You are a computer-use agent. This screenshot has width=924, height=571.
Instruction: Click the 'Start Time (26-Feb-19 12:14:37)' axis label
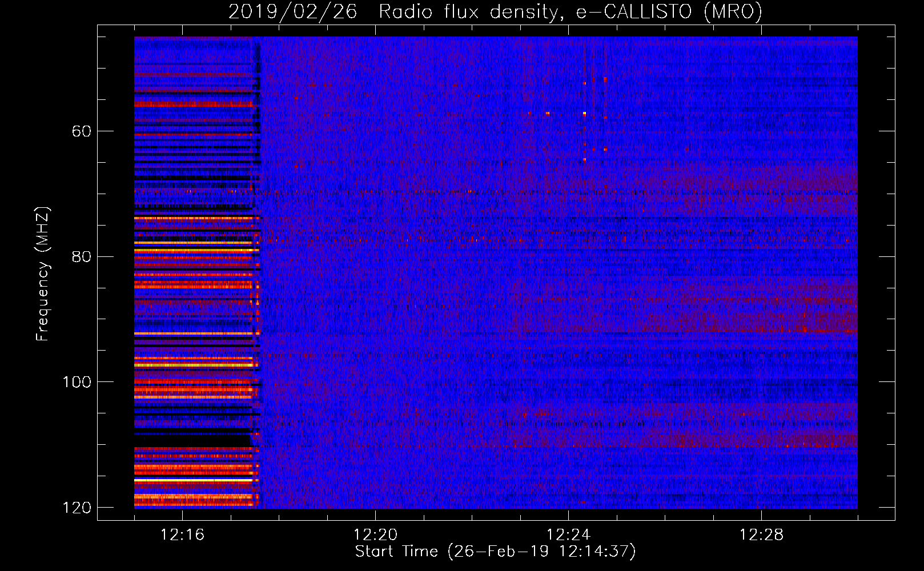click(x=495, y=552)
